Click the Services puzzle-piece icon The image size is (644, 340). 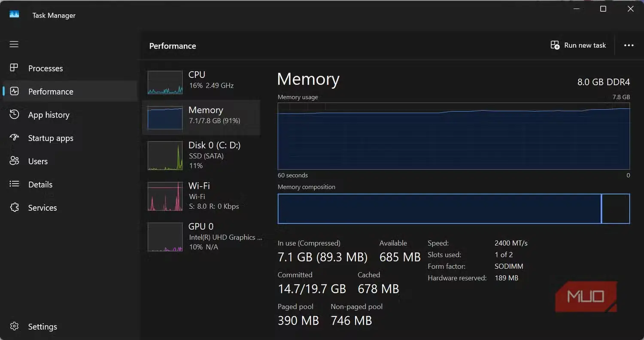[14, 207]
